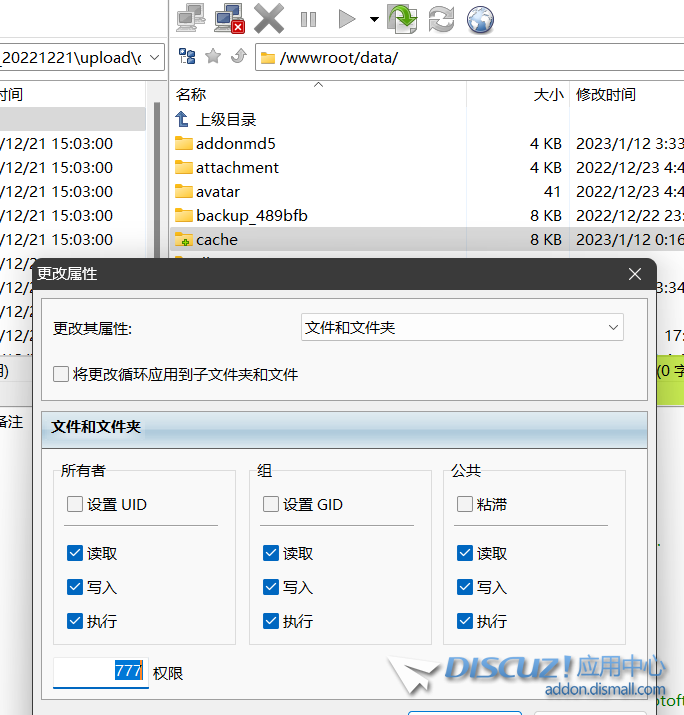Click the green transfer files icon
This screenshot has width=684, height=715.
(402, 18)
